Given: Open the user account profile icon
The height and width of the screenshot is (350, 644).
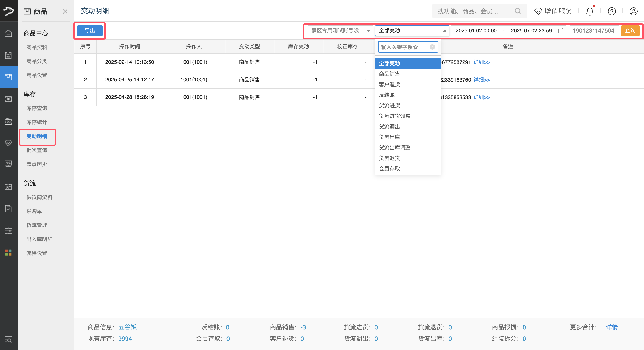Looking at the screenshot, I should pos(633,11).
